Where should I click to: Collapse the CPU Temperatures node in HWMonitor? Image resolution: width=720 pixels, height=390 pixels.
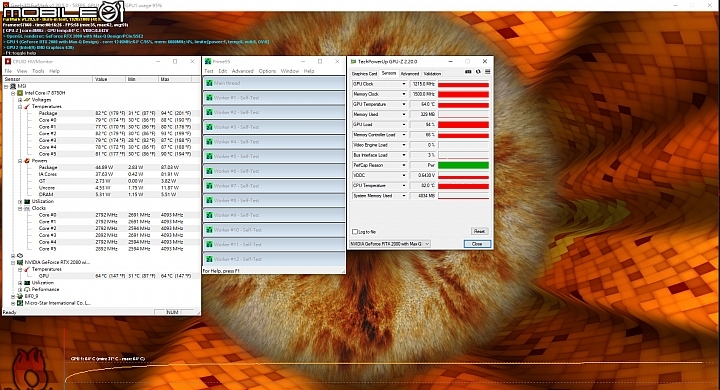pyautogui.click(x=20, y=107)
